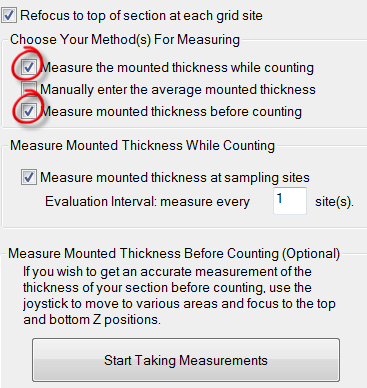Click the 'Measure Mounted Thickness Before Counting (Optional)' heading

(174, 254)
